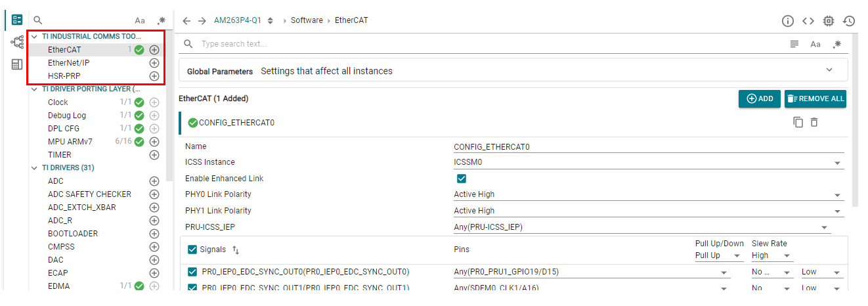The image size is (868, 306).
Task: Open the ICSS Instance dropdown
Action: (649, 162)
